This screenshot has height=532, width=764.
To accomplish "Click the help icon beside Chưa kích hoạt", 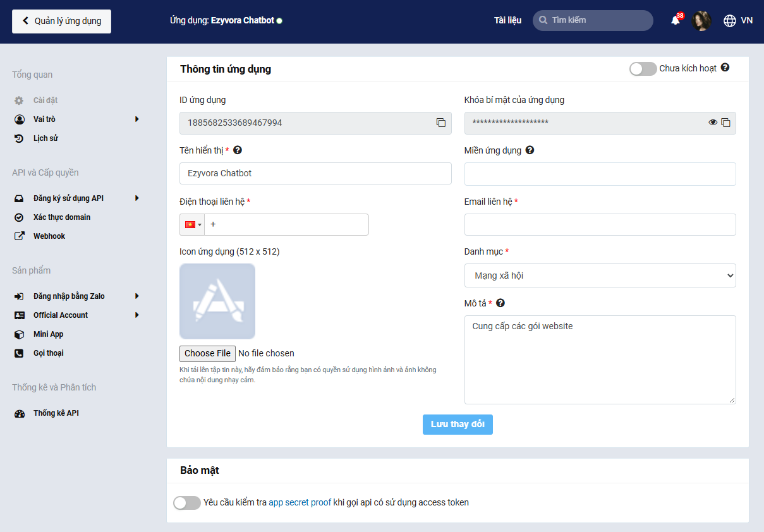I will [725, 68].
